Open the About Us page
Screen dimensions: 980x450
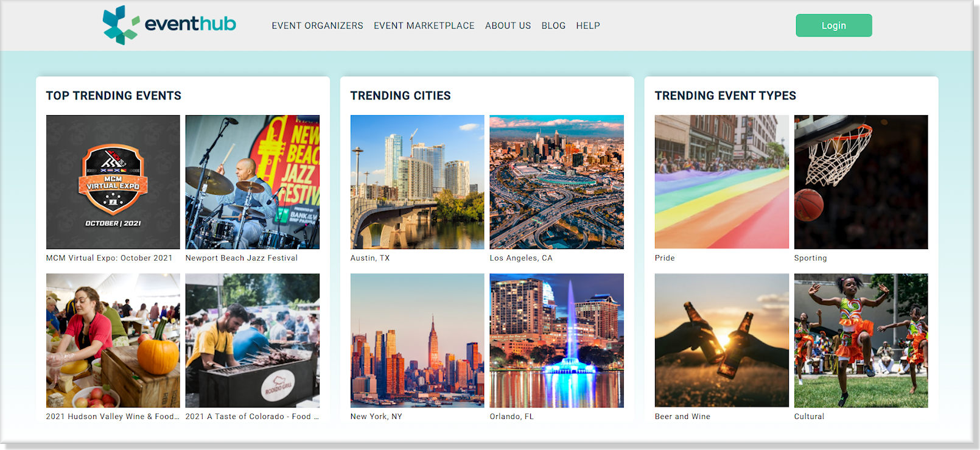[508, 26]
